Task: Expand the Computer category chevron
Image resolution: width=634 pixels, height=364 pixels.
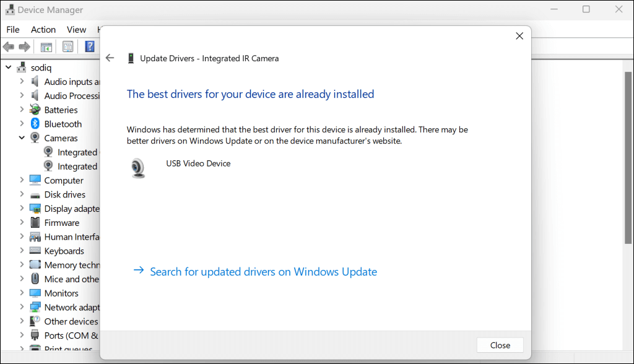Action: 22,180
